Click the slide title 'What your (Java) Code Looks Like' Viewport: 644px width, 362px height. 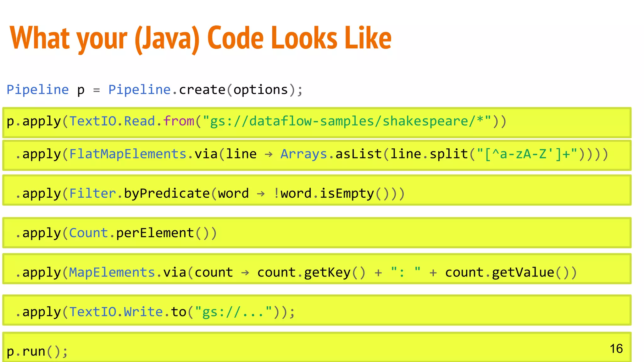point(201,38)
